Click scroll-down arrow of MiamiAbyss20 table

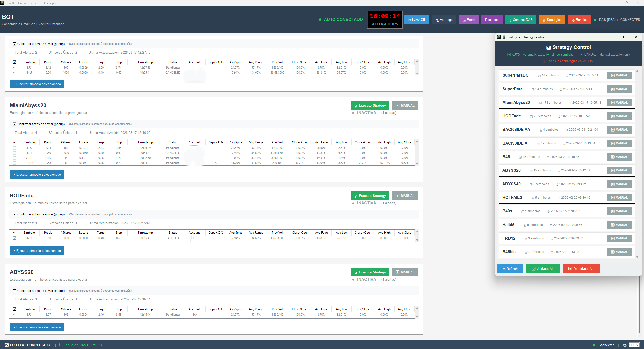(417, 164)
